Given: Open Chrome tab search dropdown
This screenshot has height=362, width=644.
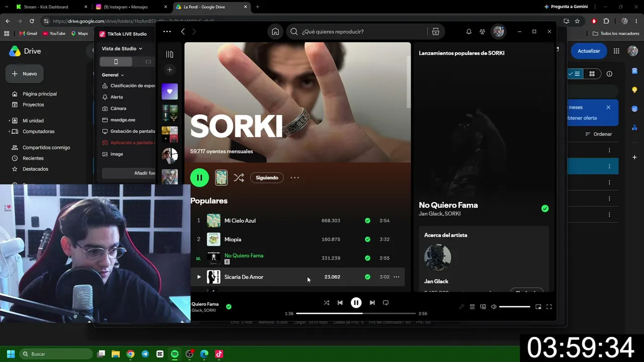Looking at the screenshot, I should click(x=8, y=7).
